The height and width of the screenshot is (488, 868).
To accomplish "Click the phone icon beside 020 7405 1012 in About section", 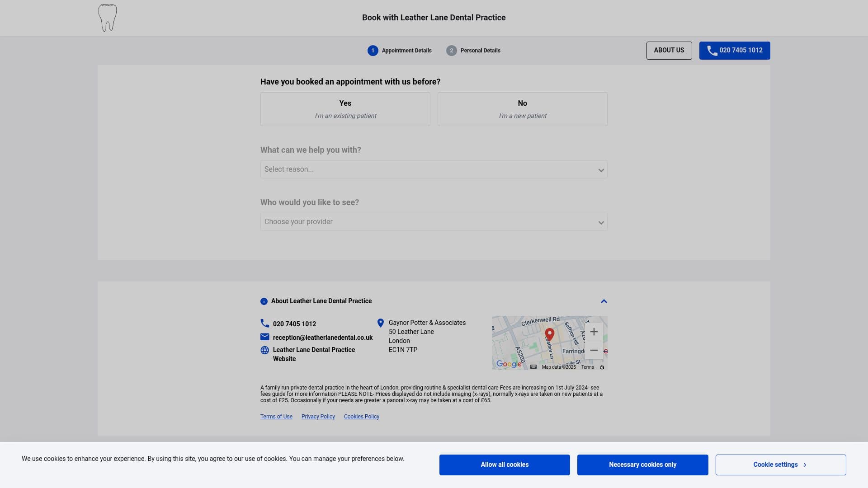I will click(265, 323).
